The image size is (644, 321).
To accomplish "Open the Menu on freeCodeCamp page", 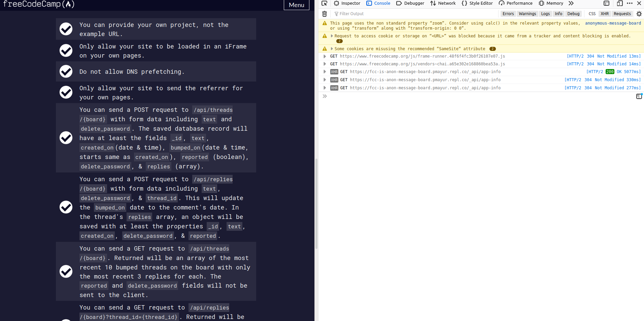I will [296, 5].
